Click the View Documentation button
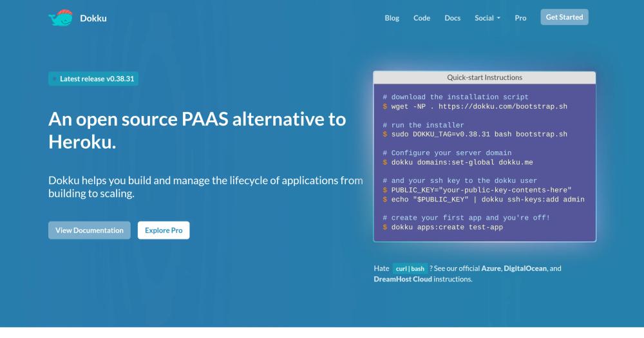 [90, 230]
